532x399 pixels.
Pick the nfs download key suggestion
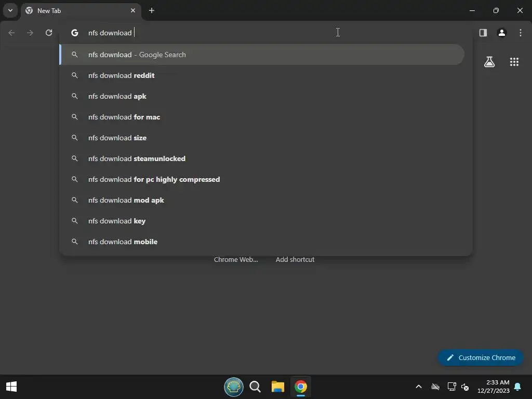pyautogui.click(x=262, y=221)
